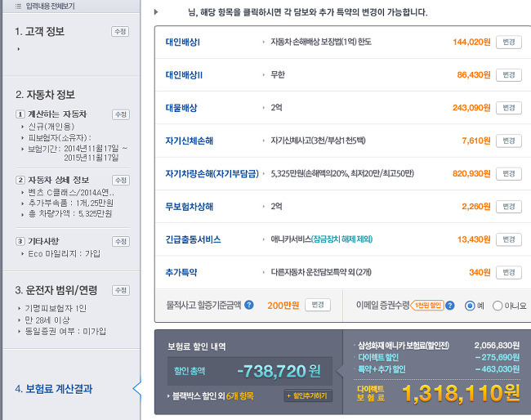Viewport: 531px width, 420px height.
Task: Click 변경 button for 무보험차상해 row
Action: pyautogui.click(x=509, y=207)
